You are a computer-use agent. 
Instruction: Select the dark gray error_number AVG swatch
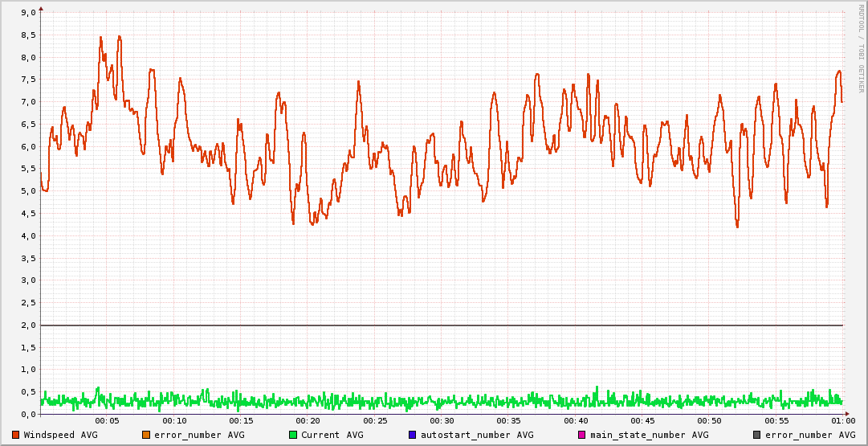[756, 435]
